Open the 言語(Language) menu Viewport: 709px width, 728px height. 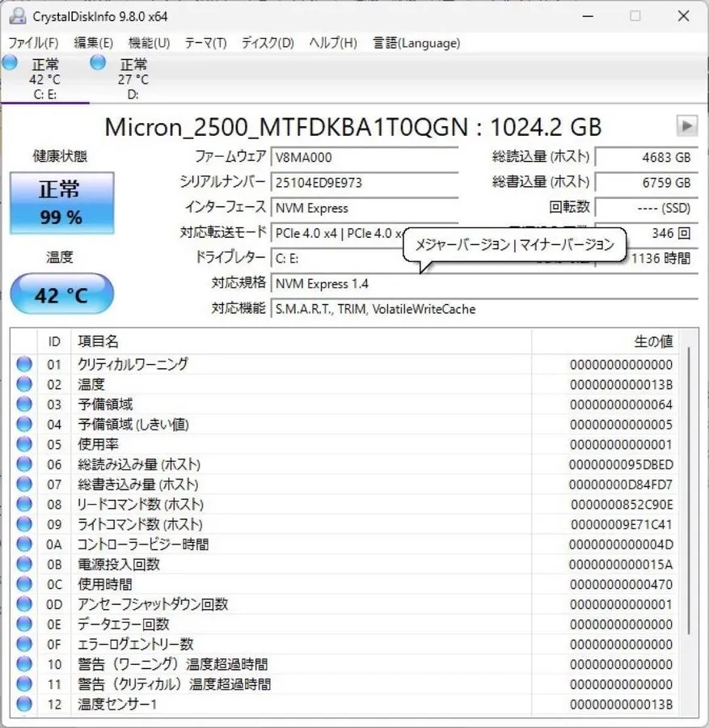tap(416, 43)
